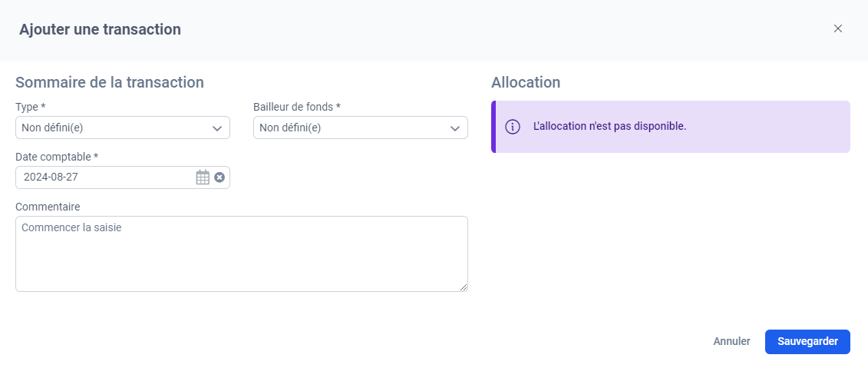Click the Bailleur de fonds * label
This screenshot has width=868, height=368.
[x=297, y=107]
